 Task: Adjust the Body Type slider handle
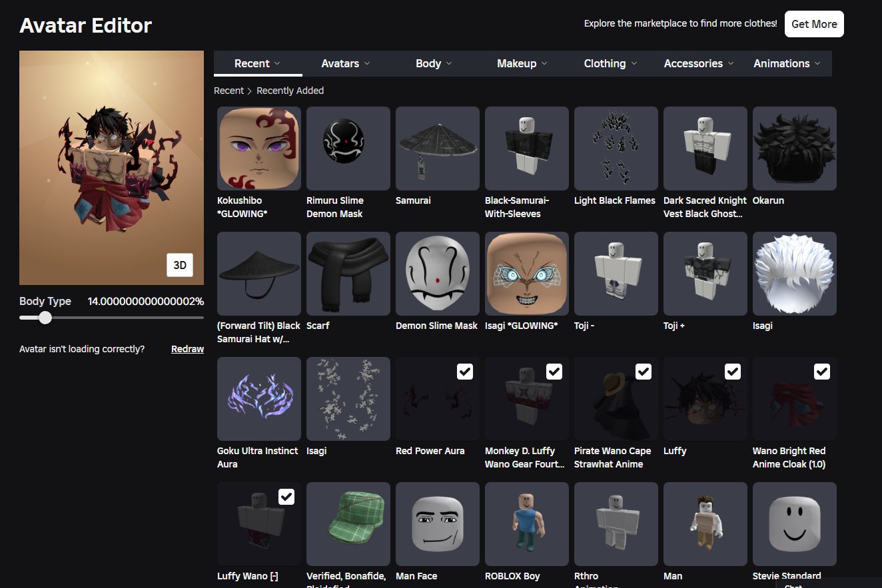[45, 318]
